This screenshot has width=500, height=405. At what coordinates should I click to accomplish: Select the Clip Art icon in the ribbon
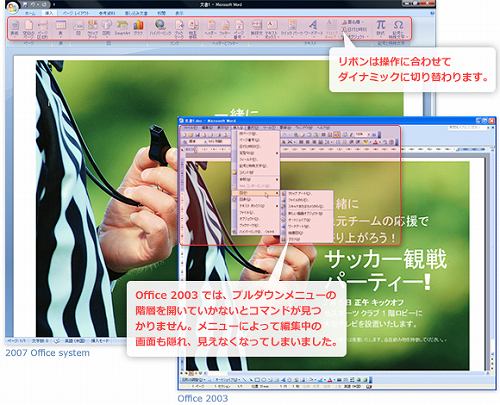coord(92,28)
